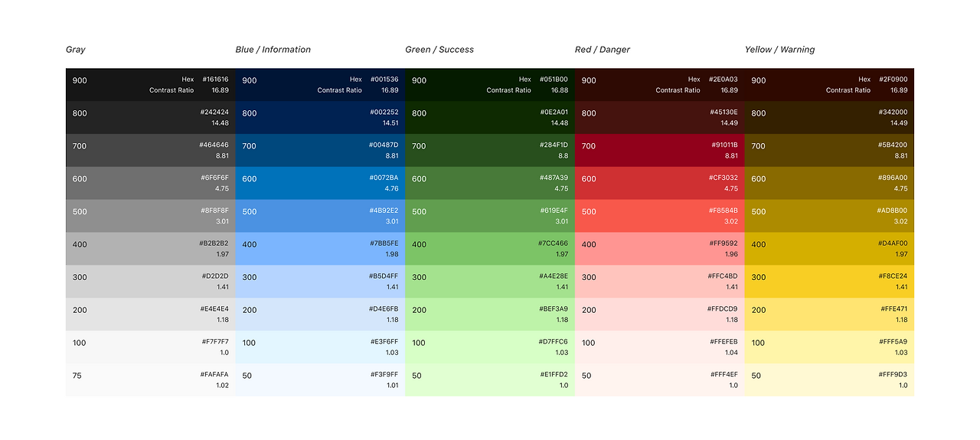Pick the Yellow 200 swatch #FFE471
Image resolution: width=980 pixels, height=440 pixels.
830,315
